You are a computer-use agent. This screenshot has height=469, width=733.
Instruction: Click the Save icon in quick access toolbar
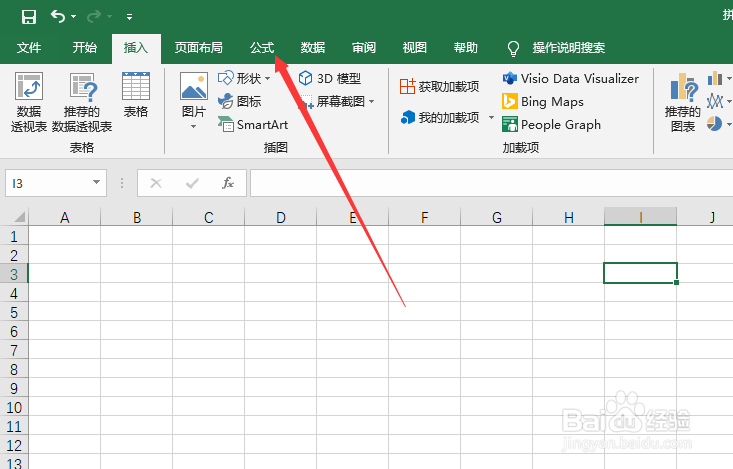(x=29, y=17)
